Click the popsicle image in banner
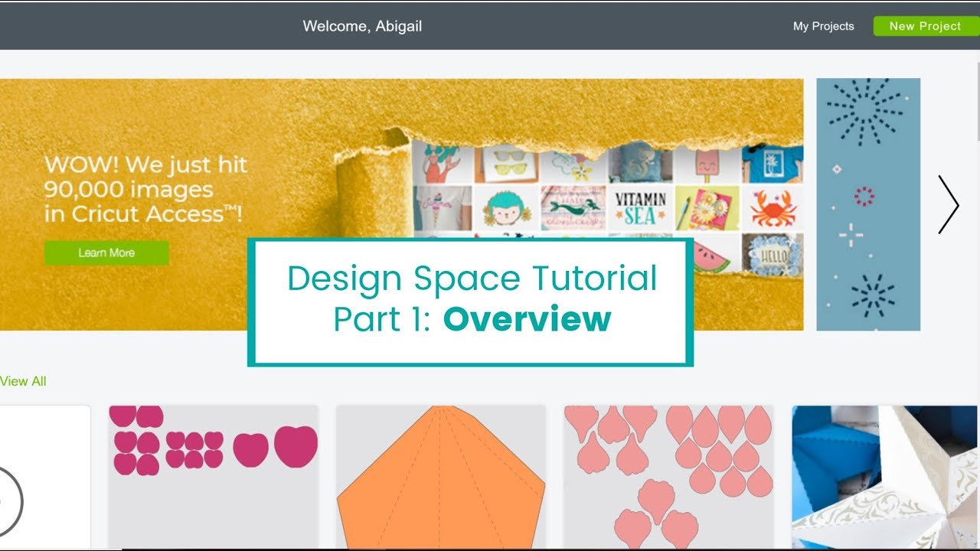Image resolution: width=980 pixels, height=551 pixels. click(x=706, y=163)
